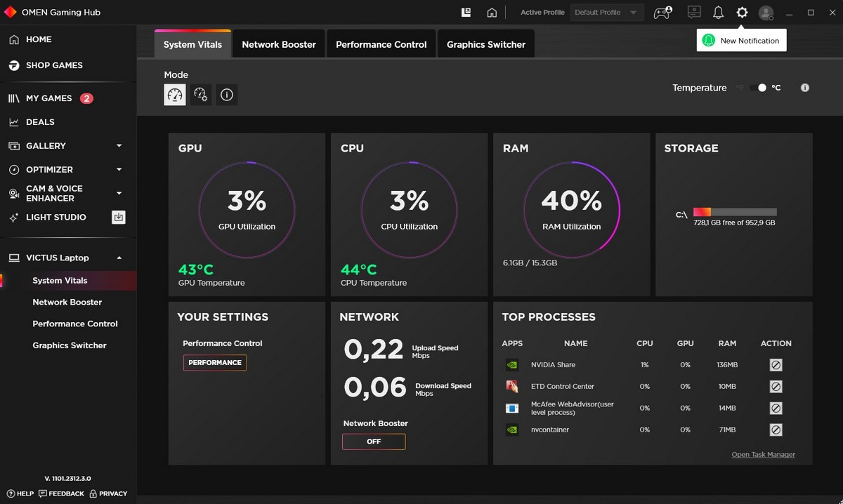Image resolution: width=843 pixels, height=504 pixels.
Task: Click the temperature info icon
Action: click(805, 88)
